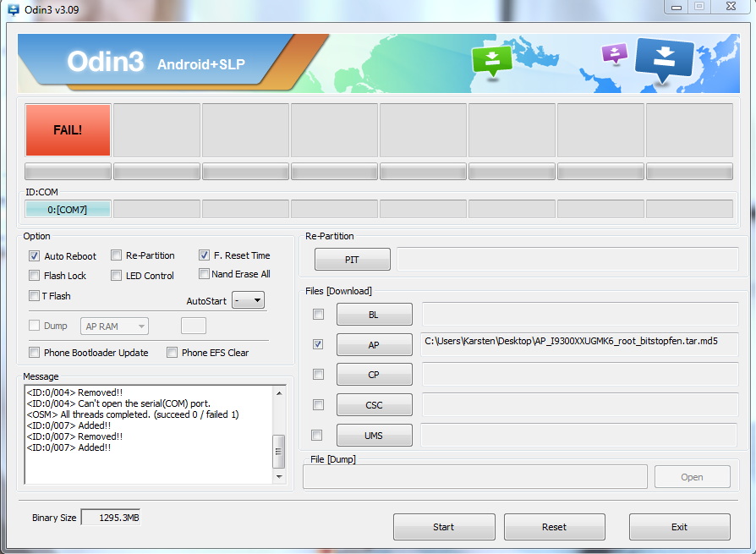756x554 pixels.
Task: Tick the Phone EFS Clear checkbox
Action: (173, 353)
